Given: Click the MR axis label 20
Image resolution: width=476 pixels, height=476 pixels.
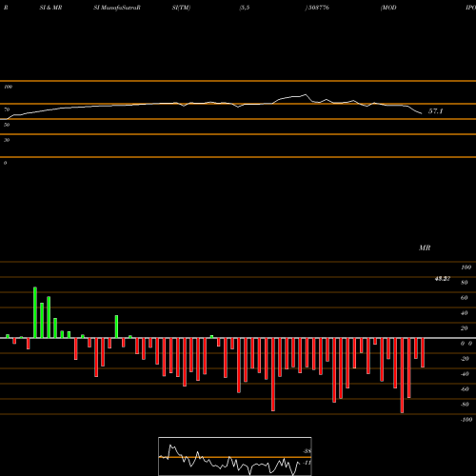Looking at the screenshot, I should [465, 328].
